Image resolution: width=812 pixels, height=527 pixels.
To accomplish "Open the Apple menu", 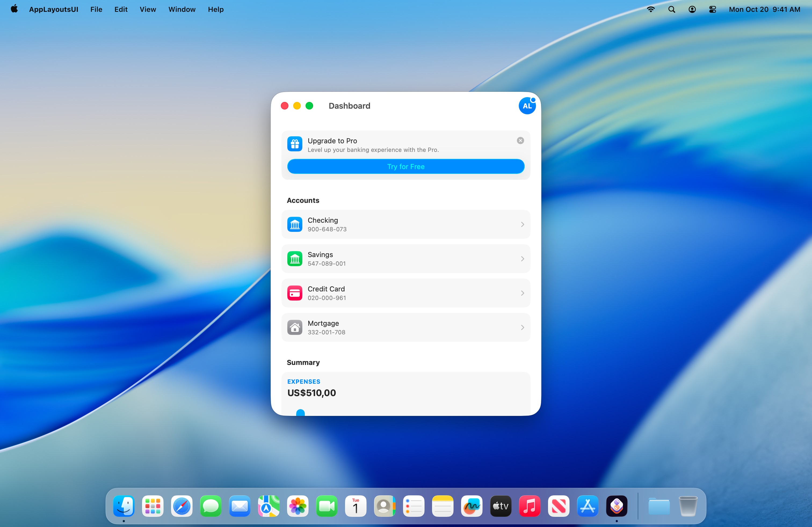I will click(14, 9).
